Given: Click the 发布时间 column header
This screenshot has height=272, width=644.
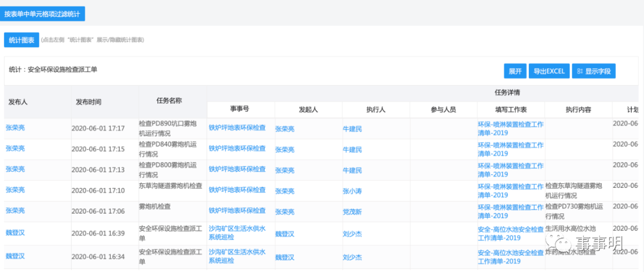Looking at the screenshot, I should point(88,102).
